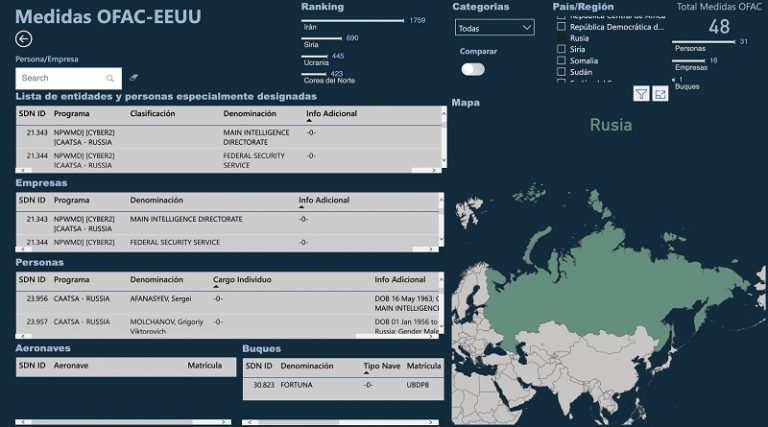The image size is (768, 427).
Task: Select MAIN INTELLIGENCE DIRECTORATE in Empresas table
Action: click(186, 219)
